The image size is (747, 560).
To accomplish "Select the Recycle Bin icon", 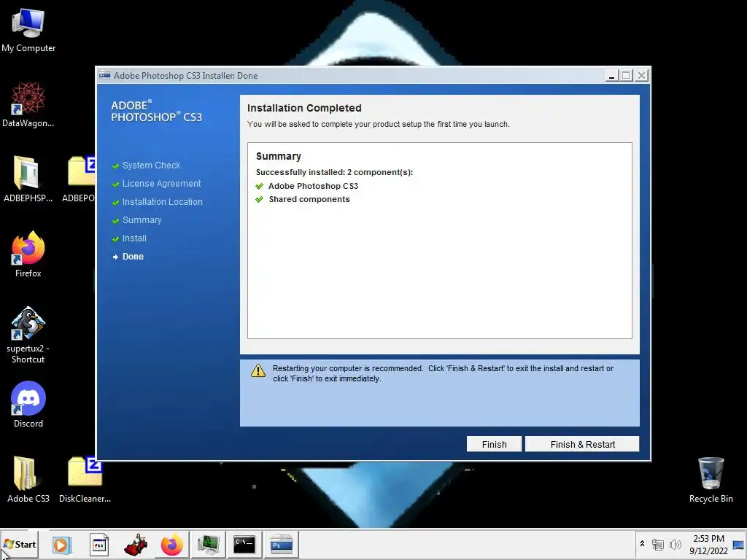I will (711, 480).
